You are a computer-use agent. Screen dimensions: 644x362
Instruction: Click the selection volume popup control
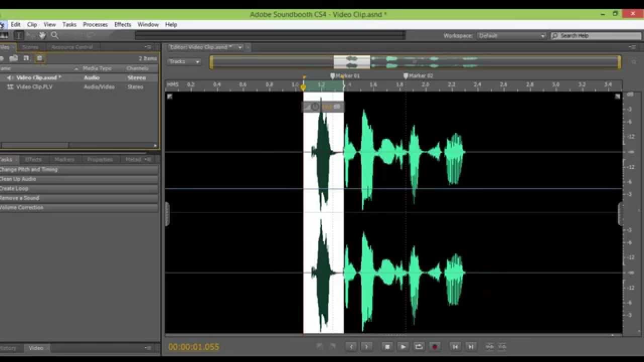(x=323, y=107)
